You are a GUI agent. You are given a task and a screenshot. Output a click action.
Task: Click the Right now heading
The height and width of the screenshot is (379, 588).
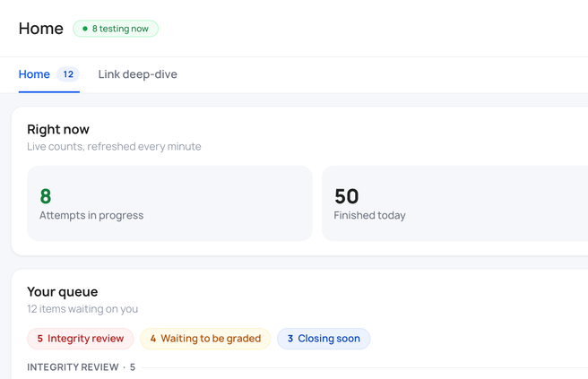[58, 129]
